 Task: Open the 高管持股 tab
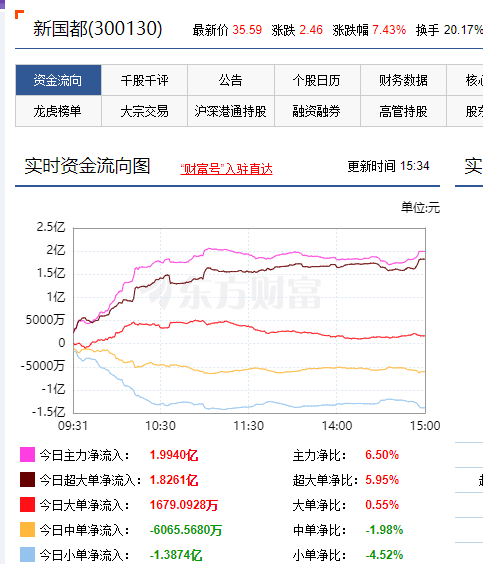click(x=404, y=111)
